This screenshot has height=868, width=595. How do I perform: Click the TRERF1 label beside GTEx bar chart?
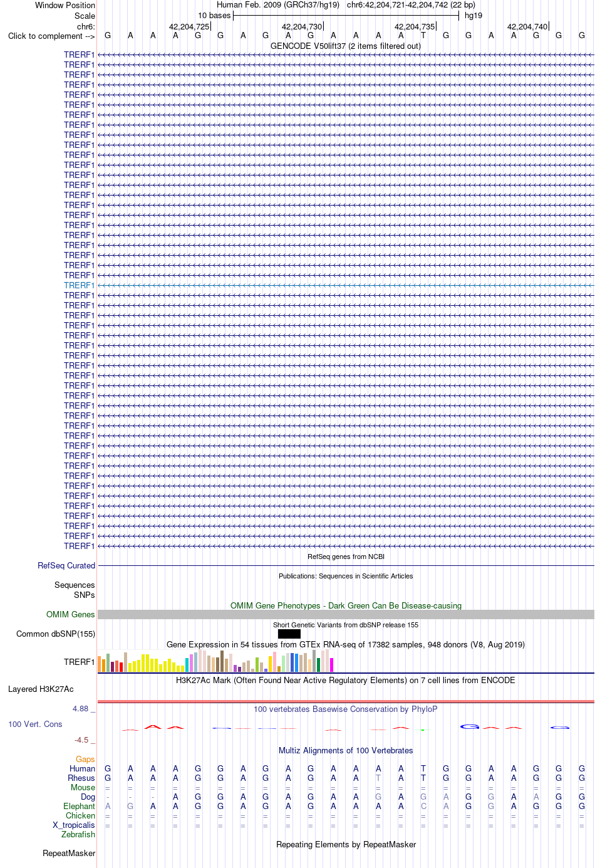79,662
